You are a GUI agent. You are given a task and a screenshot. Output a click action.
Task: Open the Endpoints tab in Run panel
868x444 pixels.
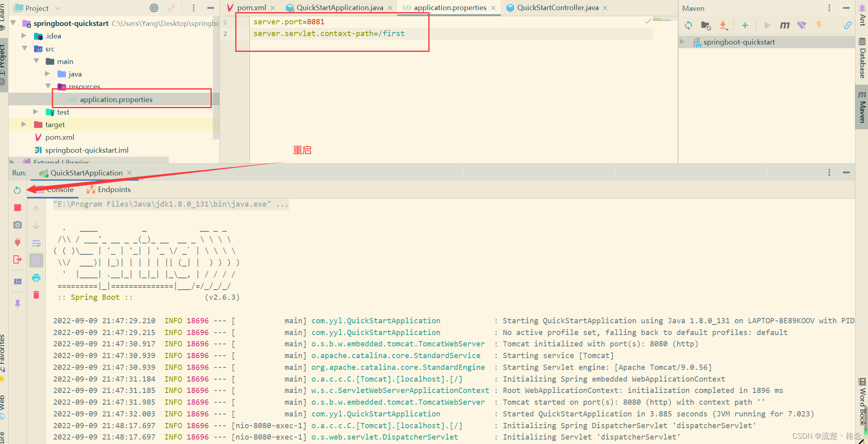(108, 189)
